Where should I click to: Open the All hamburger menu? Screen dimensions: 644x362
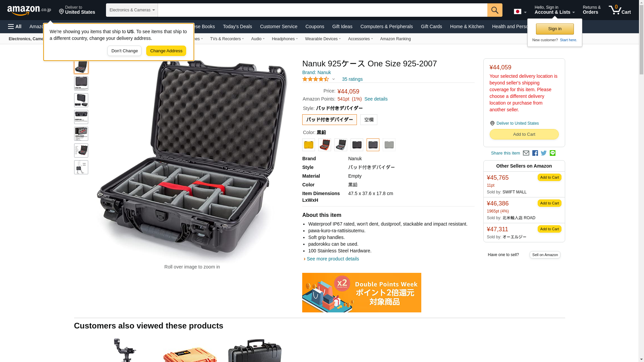(15, 26)
